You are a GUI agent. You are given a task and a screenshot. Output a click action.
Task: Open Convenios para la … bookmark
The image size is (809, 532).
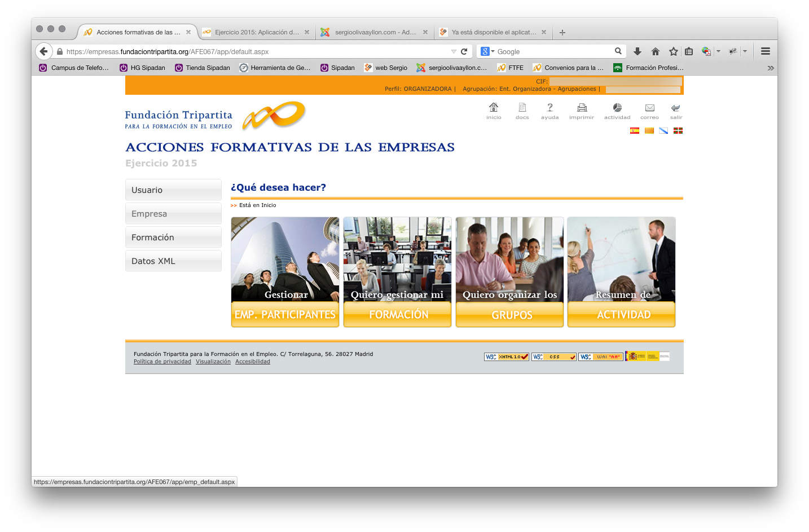568,68
